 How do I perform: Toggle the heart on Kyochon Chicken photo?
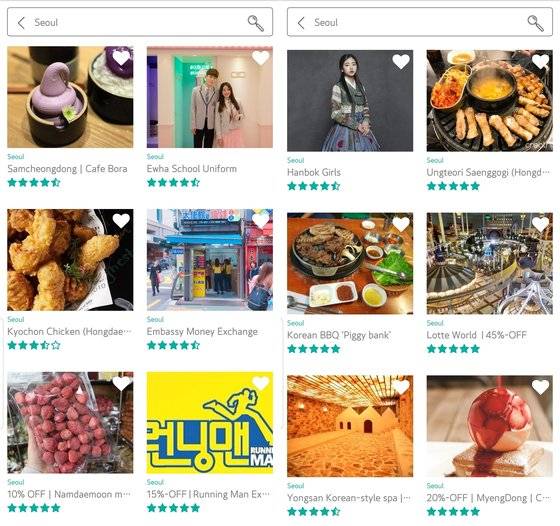pyautogui.click(x=121, y=221)
